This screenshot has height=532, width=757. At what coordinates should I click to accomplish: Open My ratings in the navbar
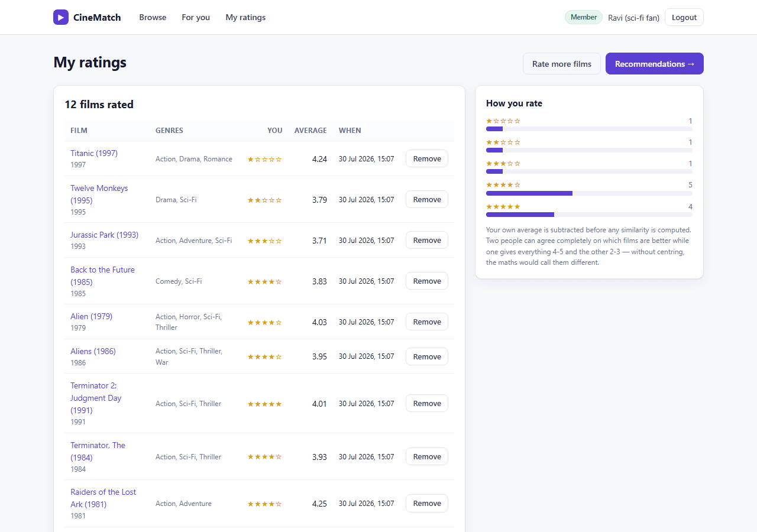click(x=245, y=17)
